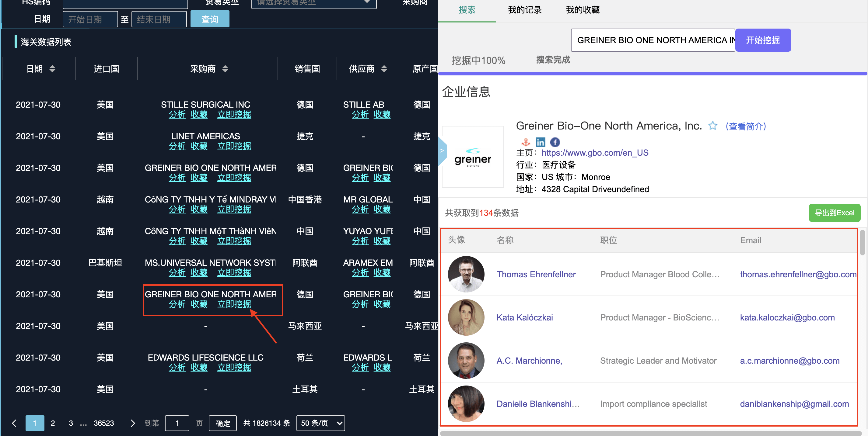This screenshot has width=868, height=436.
Task: Sort by 供应商 column arrows
Action: pyautogui.click(x=384, y=69)
